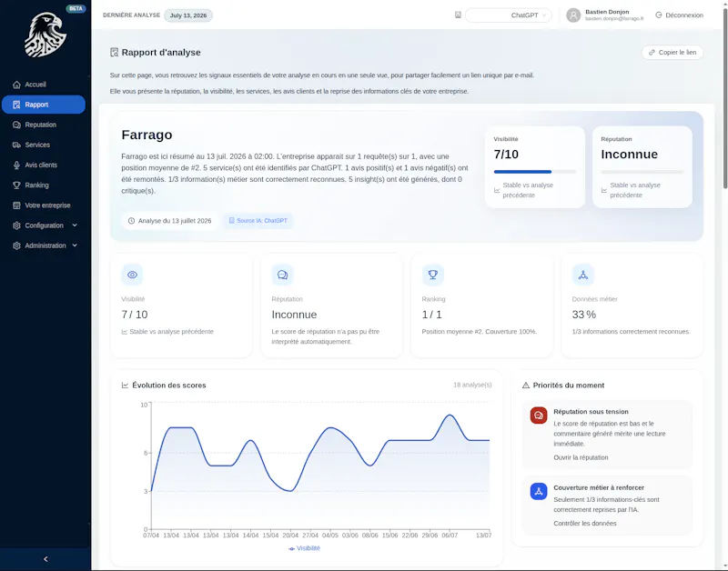Image resolution: width=728 pixels, height=571 pixels.
Task: Toggle the Visibilité series in chart legend
Action: pos(305,548)
